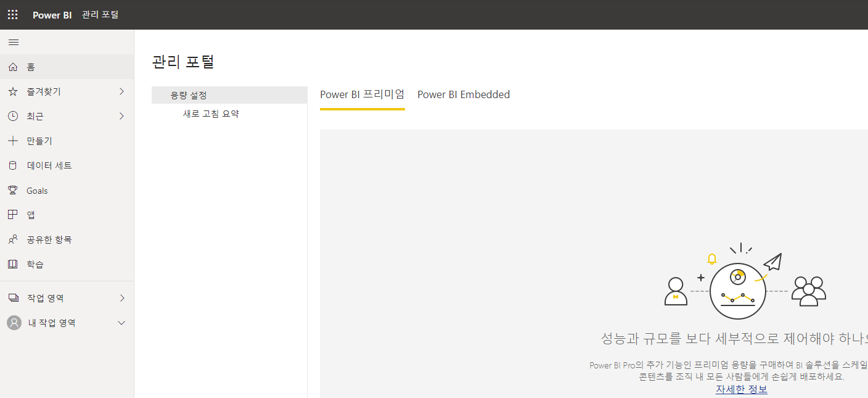Click the Home house icon
The height and width of the screenshot is (398, 868).
(13, 67)
